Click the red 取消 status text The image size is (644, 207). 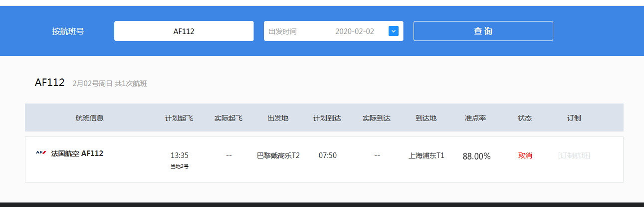click(525, 155)
